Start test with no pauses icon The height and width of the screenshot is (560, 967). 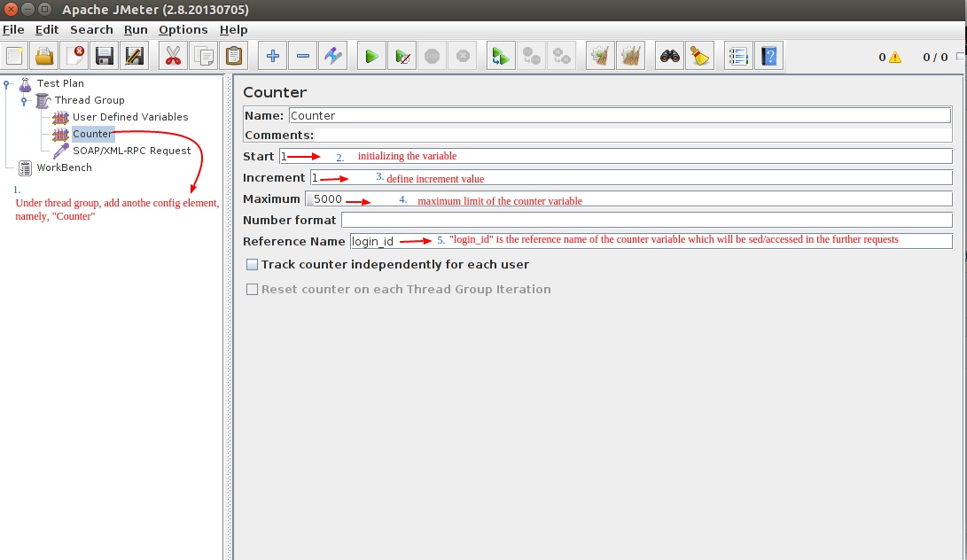click(x=402, y=56)
